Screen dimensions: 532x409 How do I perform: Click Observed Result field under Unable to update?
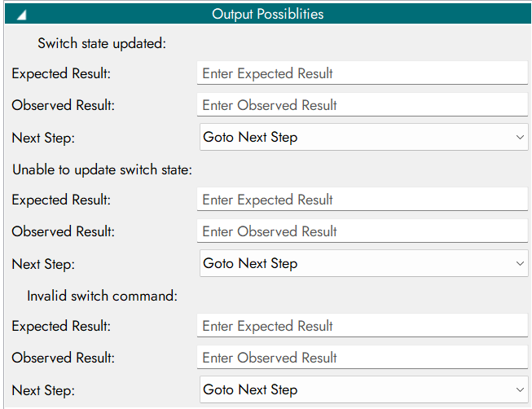click(x=362, y=231)
